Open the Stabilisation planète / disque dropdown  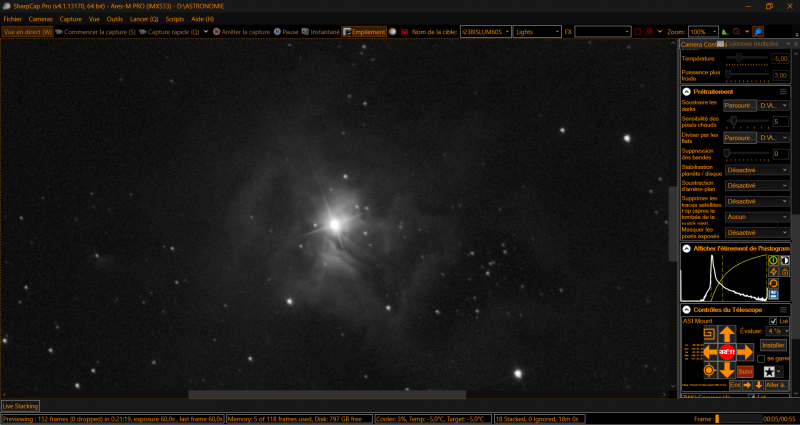click(757, 170)
